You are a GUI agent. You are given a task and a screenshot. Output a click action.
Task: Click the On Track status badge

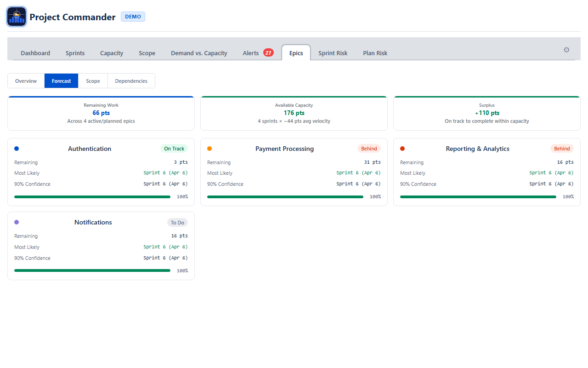(174, 149)
